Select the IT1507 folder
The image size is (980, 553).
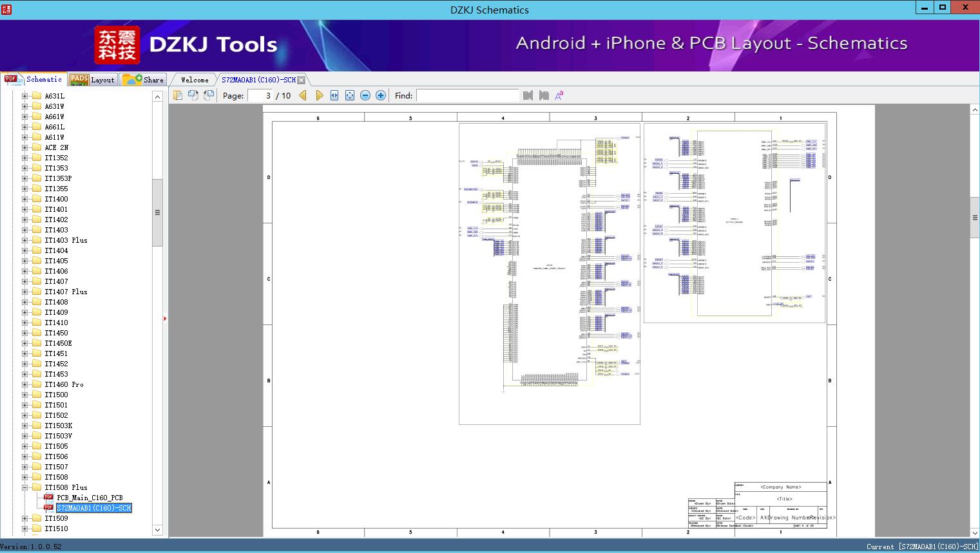coord(56,467)
